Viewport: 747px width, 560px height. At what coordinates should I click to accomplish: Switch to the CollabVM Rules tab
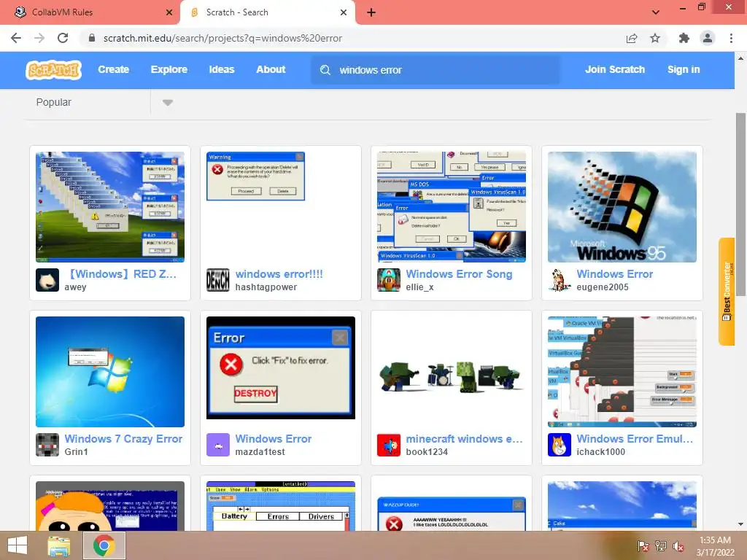point(90,12)
